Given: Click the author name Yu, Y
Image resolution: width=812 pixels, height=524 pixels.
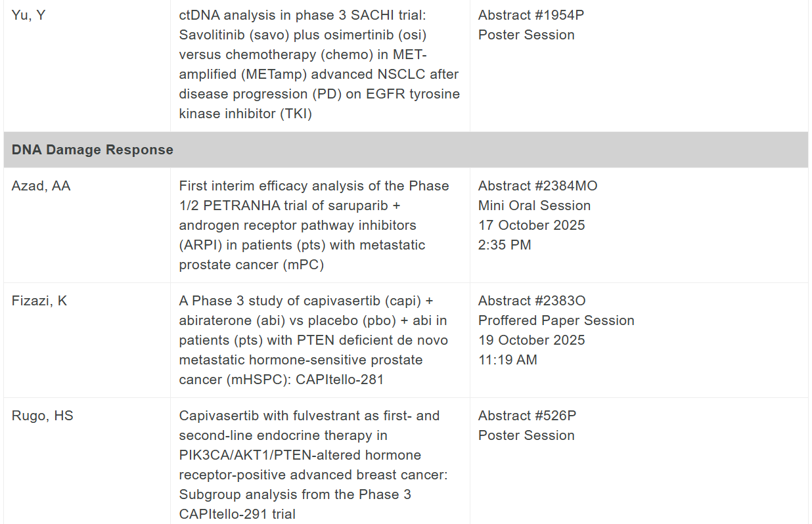Looking at the screenshot, I should (29, 15).
